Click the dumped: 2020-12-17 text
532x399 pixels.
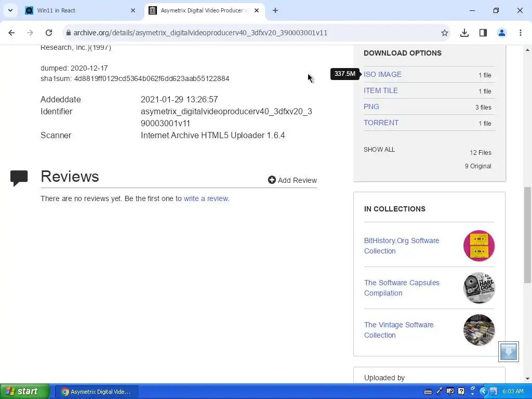74,68
